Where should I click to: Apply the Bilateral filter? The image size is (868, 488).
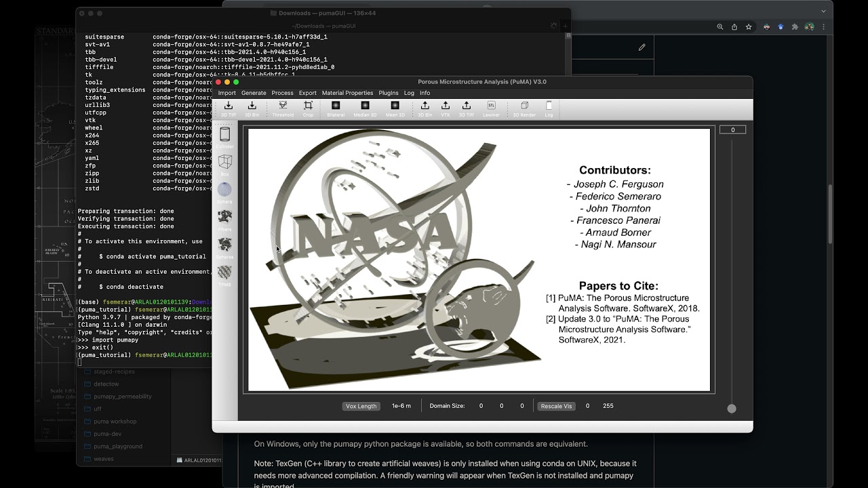click(336, 108)
